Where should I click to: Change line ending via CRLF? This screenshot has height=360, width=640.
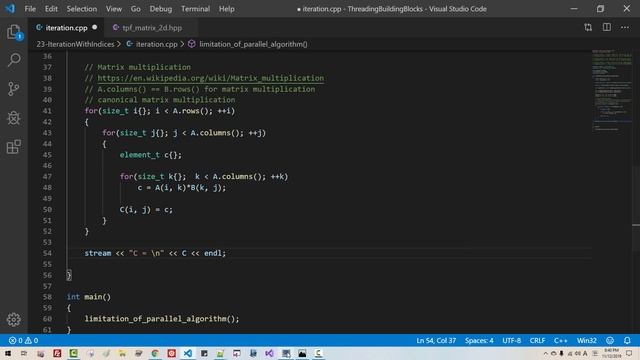click(x=537, y=340)
